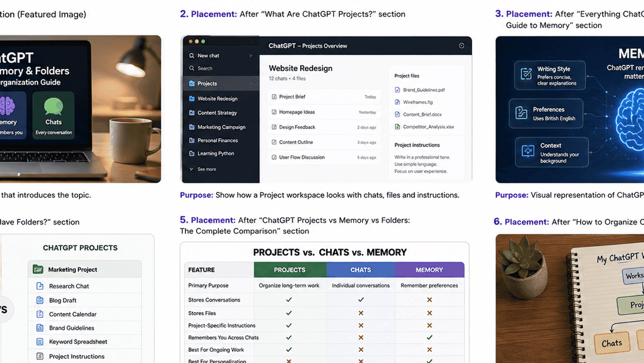Open the Marketing Campaign folder icon

(x=191, y=127)
